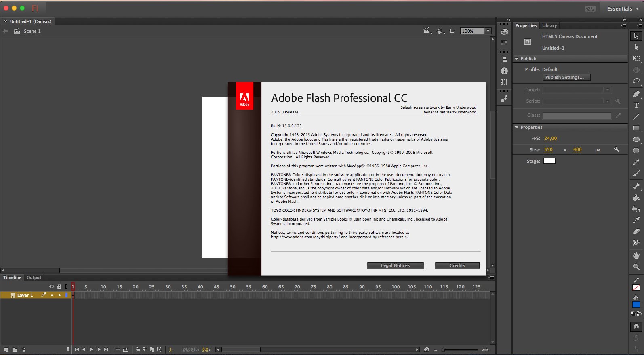Select the Rectangle tool
This screenshot has width=644, height=355.
pyautogui.click(x=636, y=128)
